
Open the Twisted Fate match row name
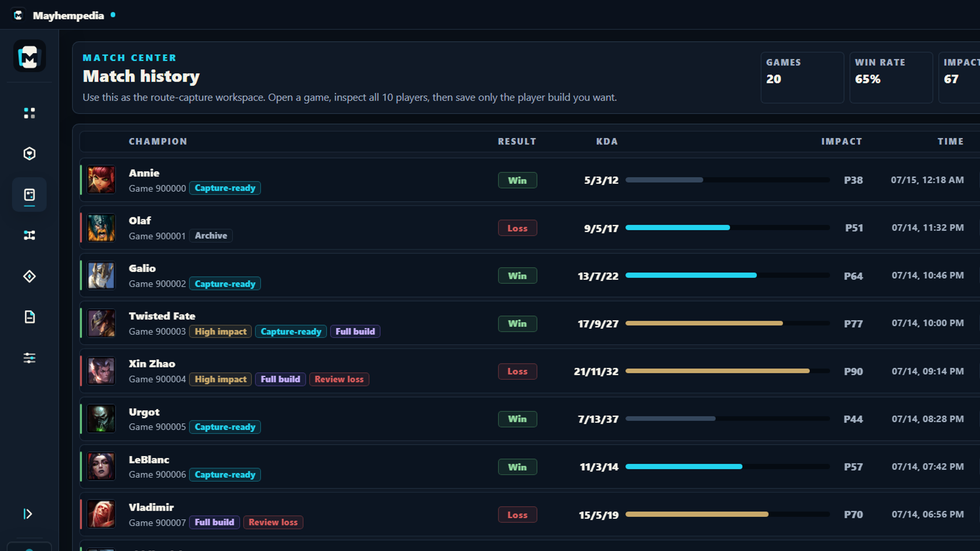pyautogui.click(x=162, y=316)
